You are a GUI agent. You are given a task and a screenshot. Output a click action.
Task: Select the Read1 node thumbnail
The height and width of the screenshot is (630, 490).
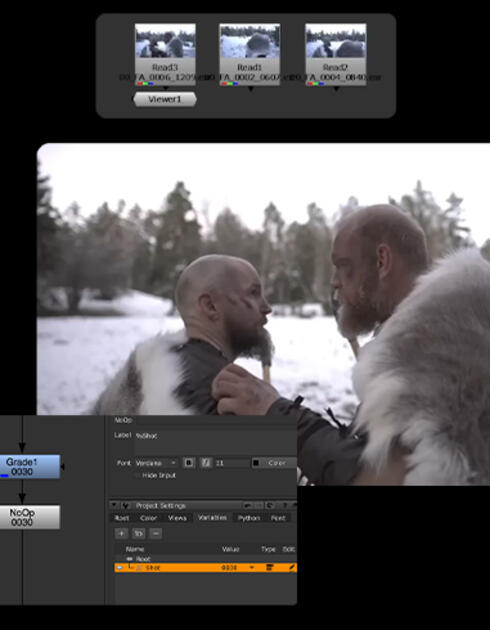tap(249, 41)
